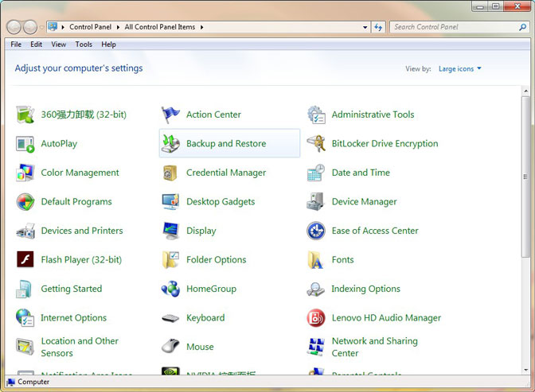Open the Location and Other Sensors icon
535x392 pixels.
pos(25,347)
